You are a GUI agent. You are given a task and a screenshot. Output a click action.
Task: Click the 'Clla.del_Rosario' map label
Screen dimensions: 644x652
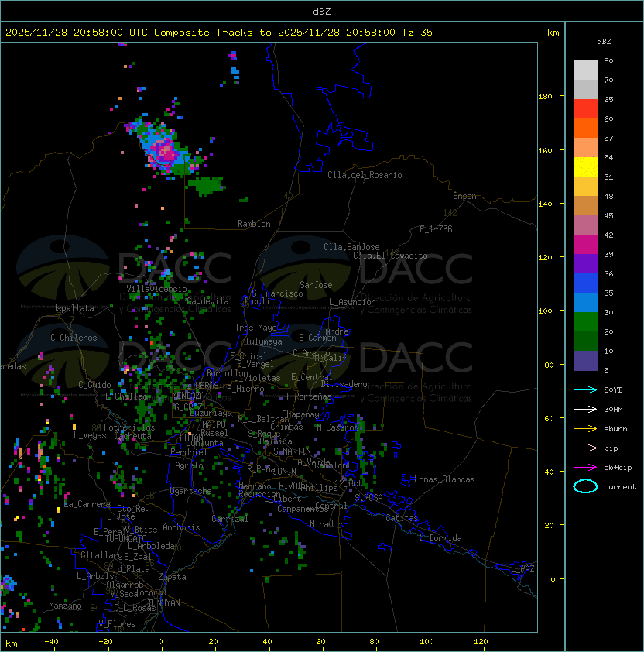click(x=365, y=175)
